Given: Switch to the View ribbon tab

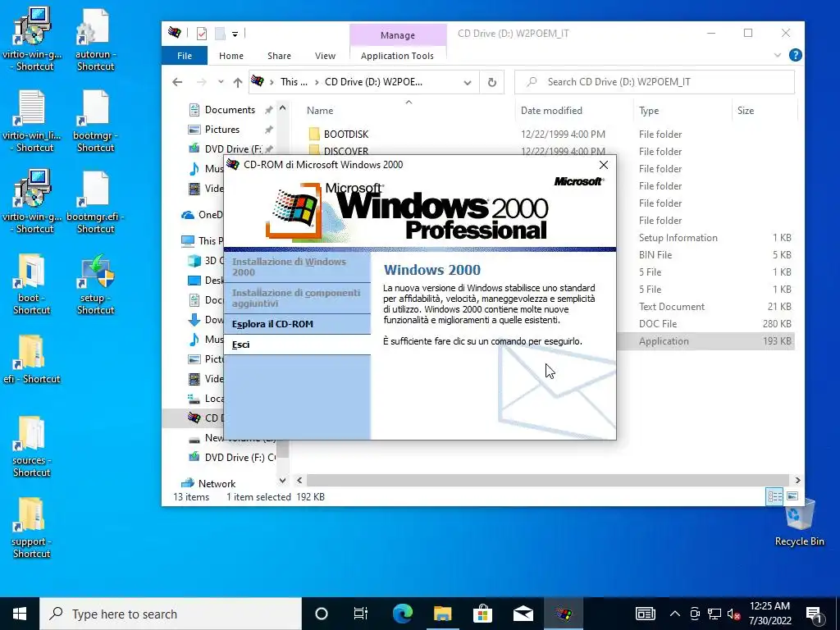Looking at the screenshot, I should 325,56.
